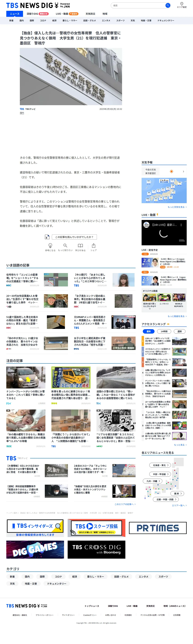This screenshot has height=644, width=193.
Task: Open the Honjo Police Station article image
Action: pyautogui.click(x=71, y=77)
